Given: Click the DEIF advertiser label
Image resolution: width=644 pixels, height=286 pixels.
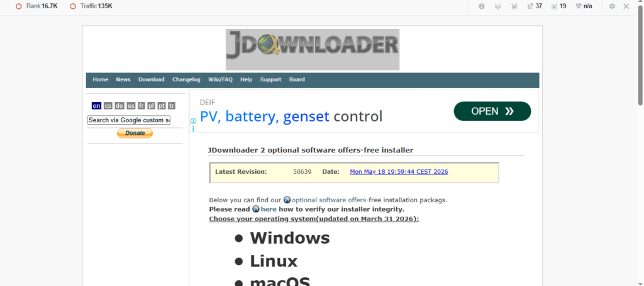Looking at the screenshot, I should 208,103.
